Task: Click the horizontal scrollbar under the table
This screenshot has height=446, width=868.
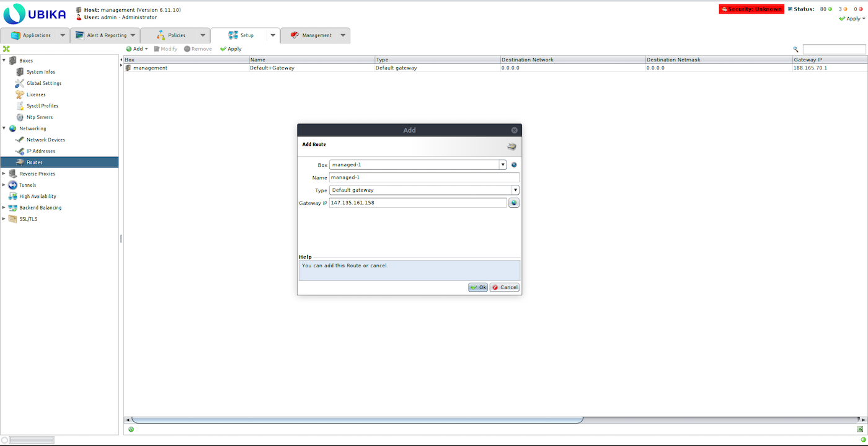Action: pos(356,420)
